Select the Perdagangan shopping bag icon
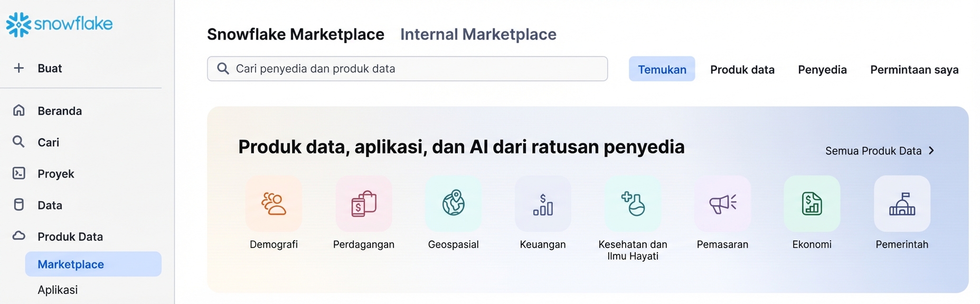 pos(363,204)
